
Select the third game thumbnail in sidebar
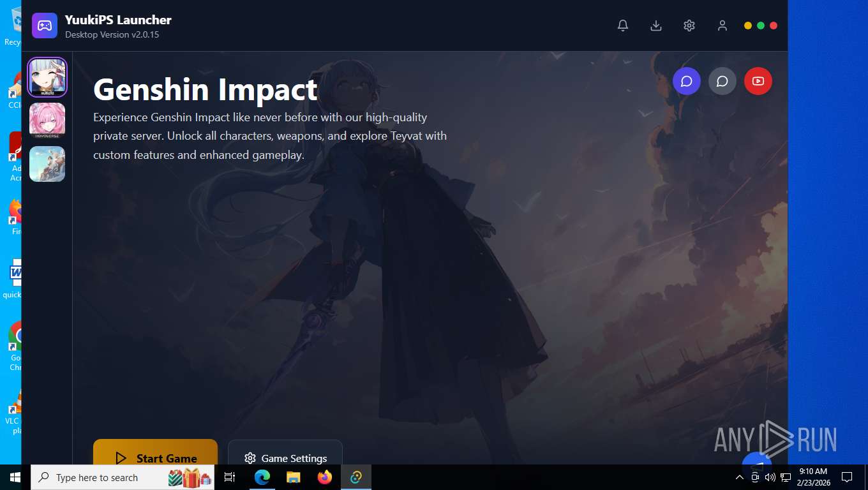point(47,164)
